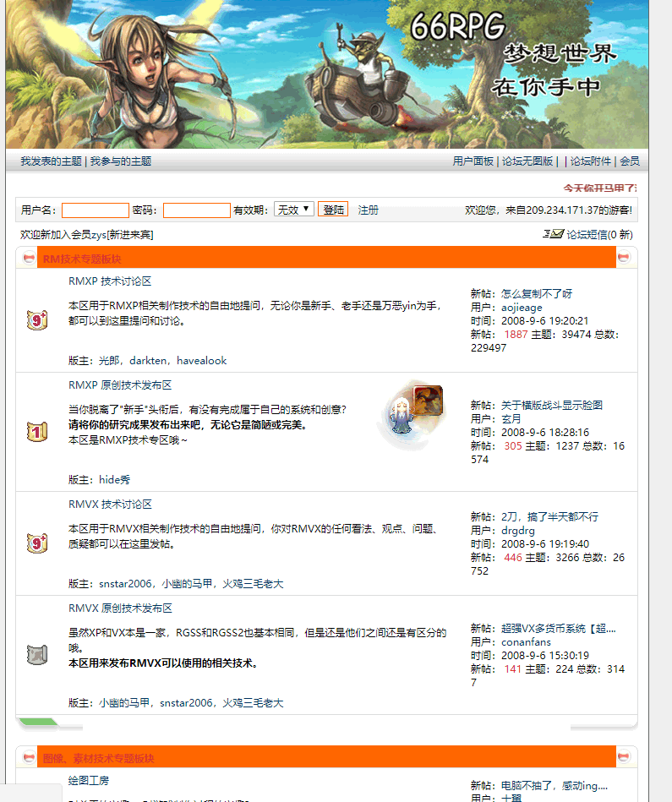Open latest post 关于横版战斗显示脸图

tap(552, 405)
